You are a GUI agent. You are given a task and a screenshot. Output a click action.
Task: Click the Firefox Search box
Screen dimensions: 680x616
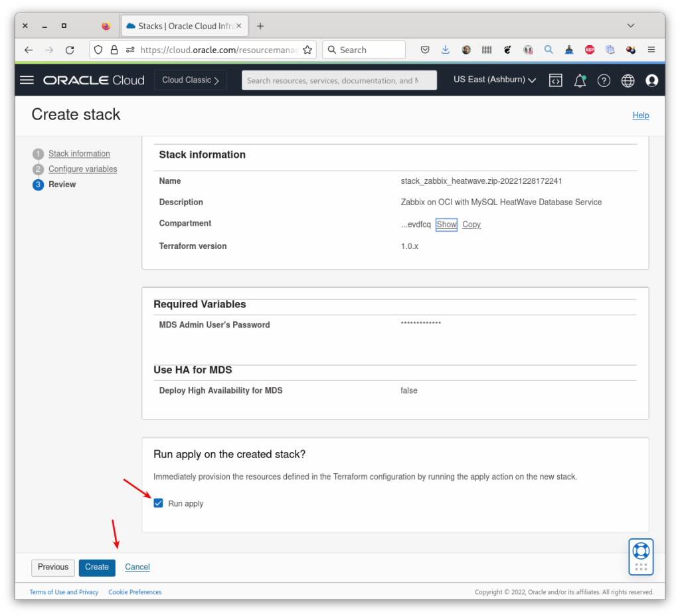[x=364, y=50]
